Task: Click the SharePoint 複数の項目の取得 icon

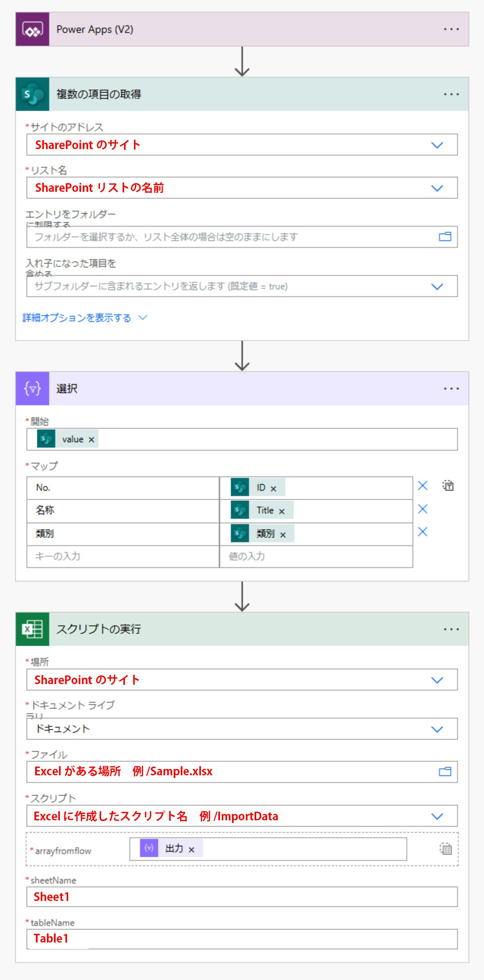Action: coord(32,94)
